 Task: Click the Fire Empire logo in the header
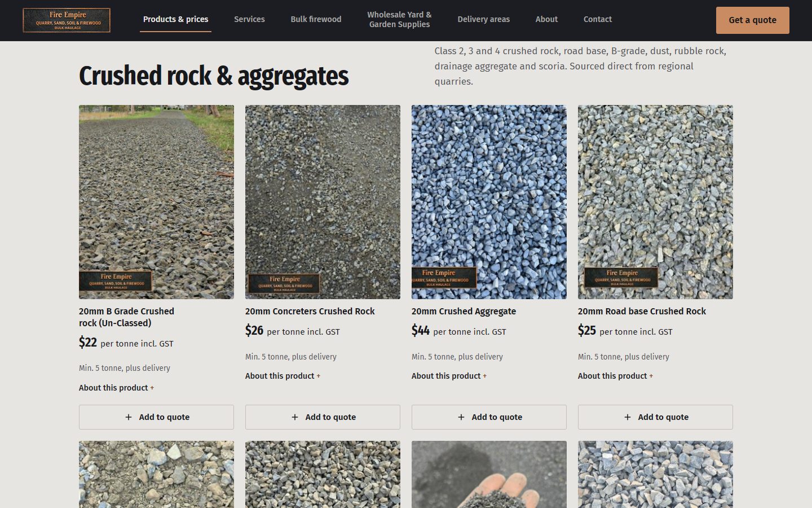[x=67, y=20]
